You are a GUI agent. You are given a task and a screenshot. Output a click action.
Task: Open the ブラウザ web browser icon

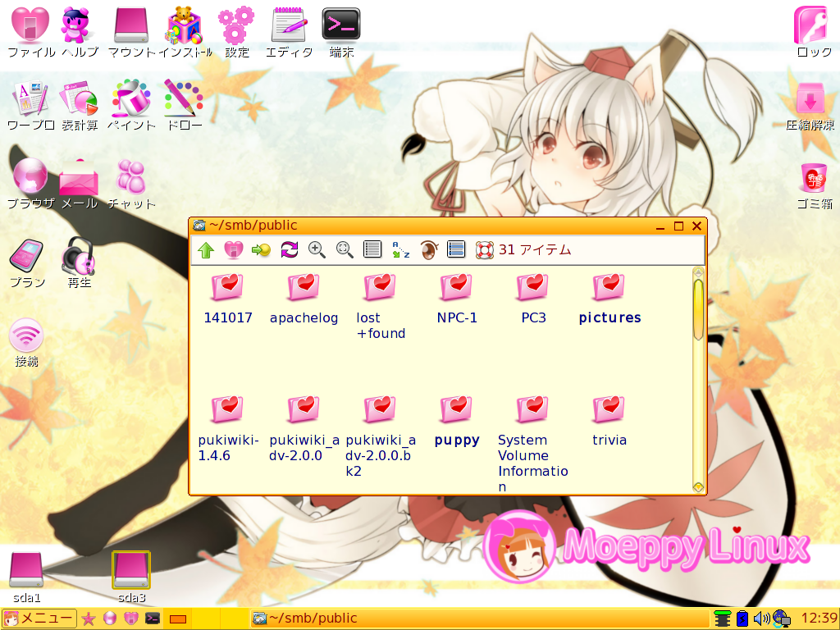click(30, 183)
